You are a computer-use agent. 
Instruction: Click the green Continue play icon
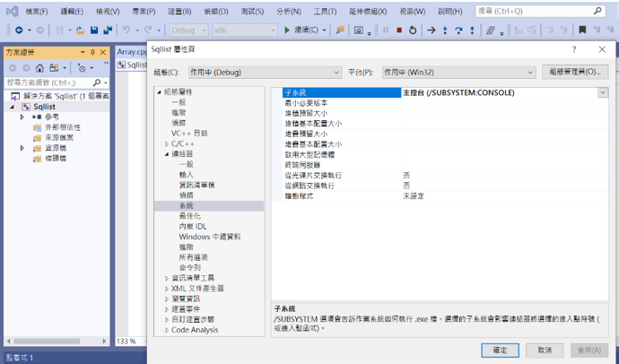pos(287,30)
